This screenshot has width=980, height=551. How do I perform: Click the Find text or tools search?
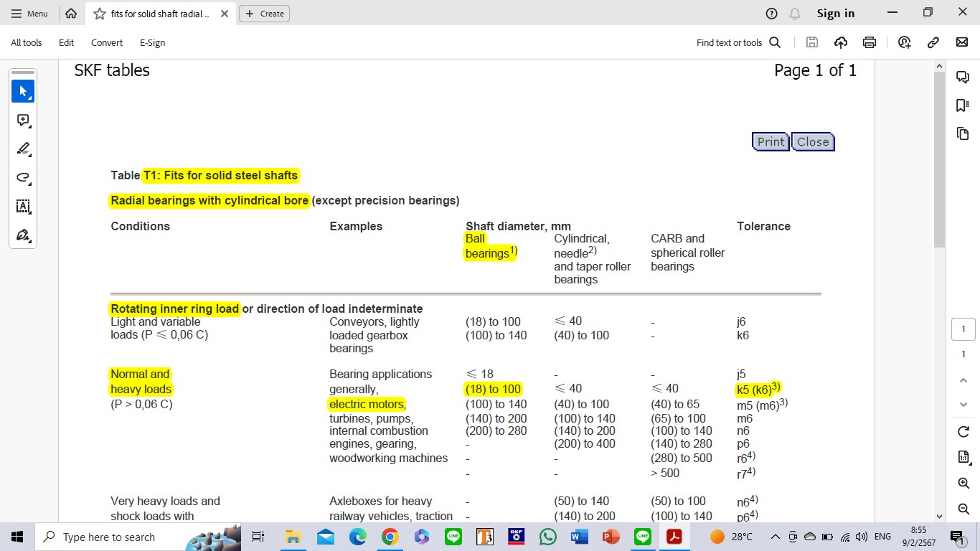[x=738, y=42]
